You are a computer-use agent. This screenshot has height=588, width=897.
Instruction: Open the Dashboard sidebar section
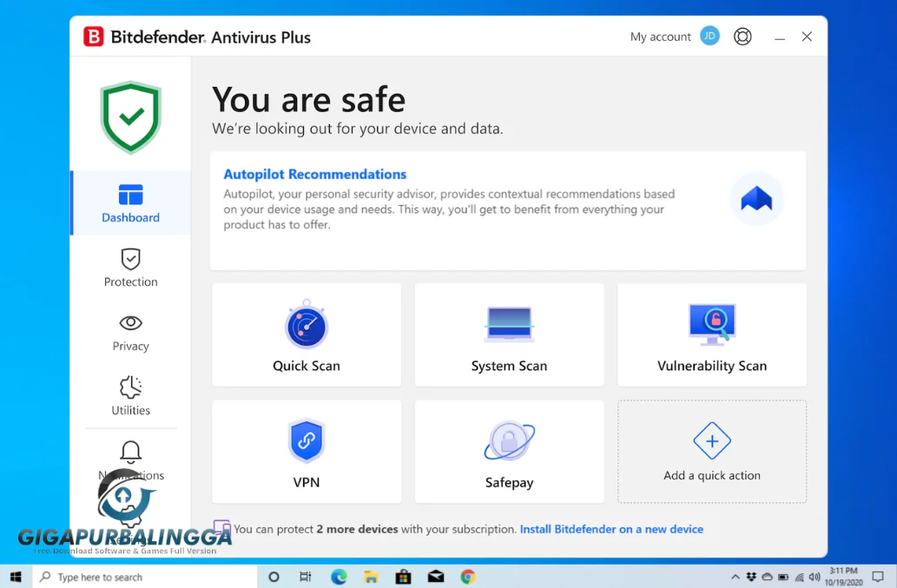130,203
